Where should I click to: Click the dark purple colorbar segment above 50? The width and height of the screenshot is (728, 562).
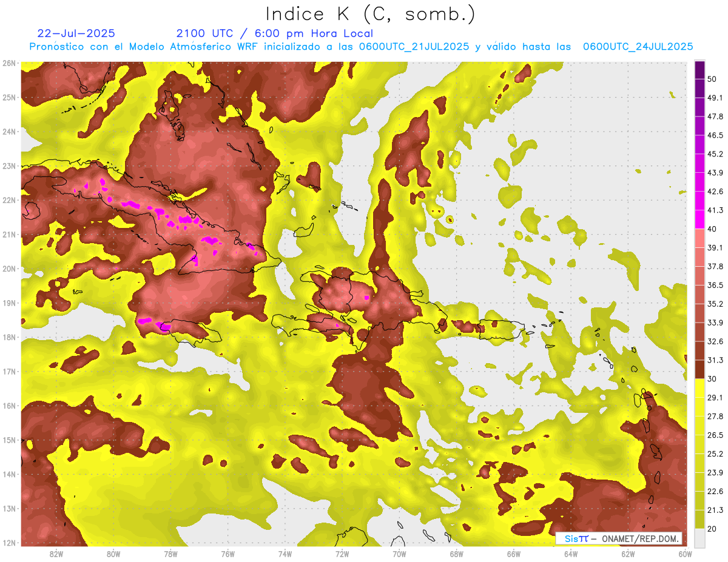699,70
